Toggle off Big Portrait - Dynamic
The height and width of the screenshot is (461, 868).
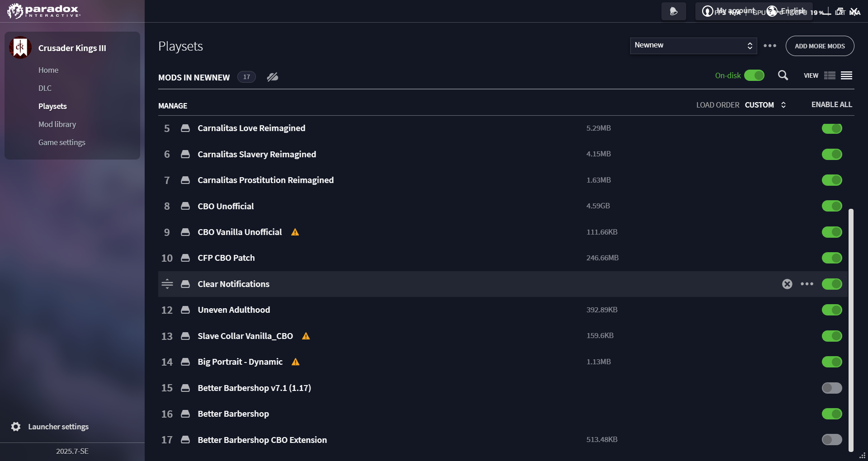click(x=832, y=362)
